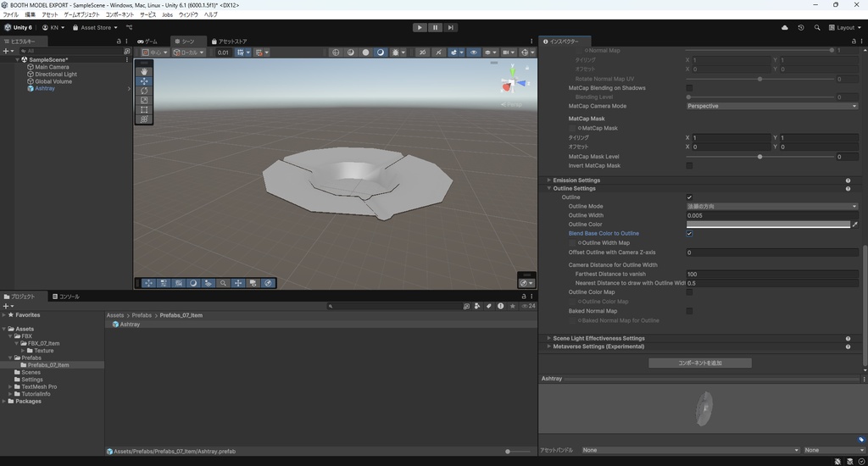This screenshot has width=868, height=466.
Task: Switch to the アセットストア tab
Action: [229, 41]
